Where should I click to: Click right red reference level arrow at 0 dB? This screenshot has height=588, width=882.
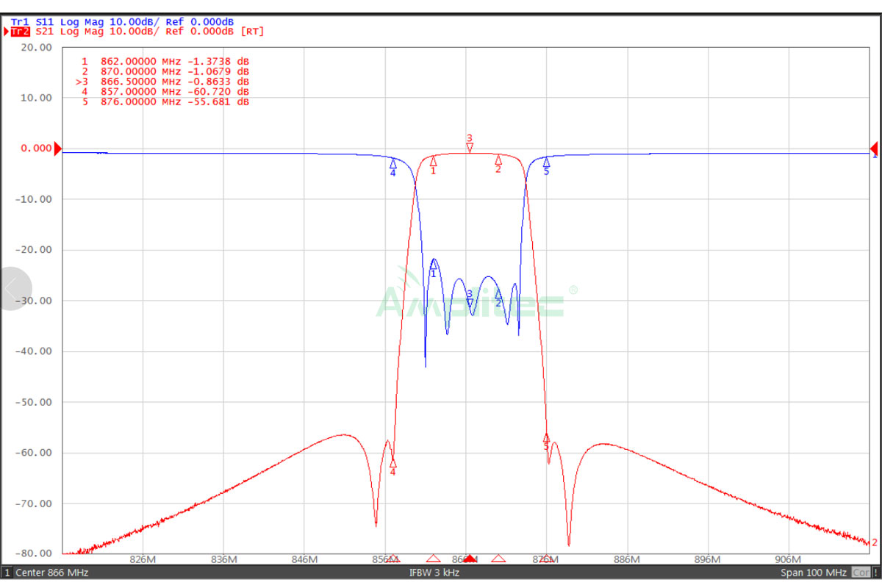coord(874,148)
